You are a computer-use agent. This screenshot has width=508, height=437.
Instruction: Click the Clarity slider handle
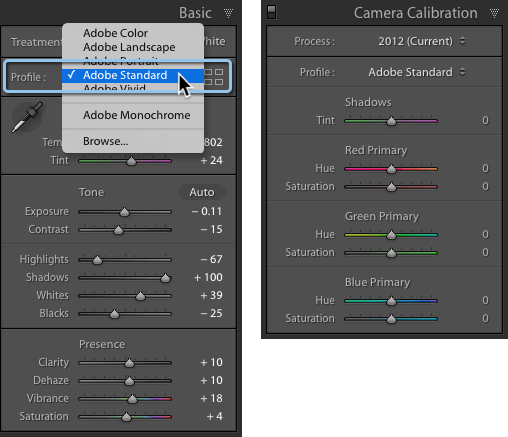point(129,363)
